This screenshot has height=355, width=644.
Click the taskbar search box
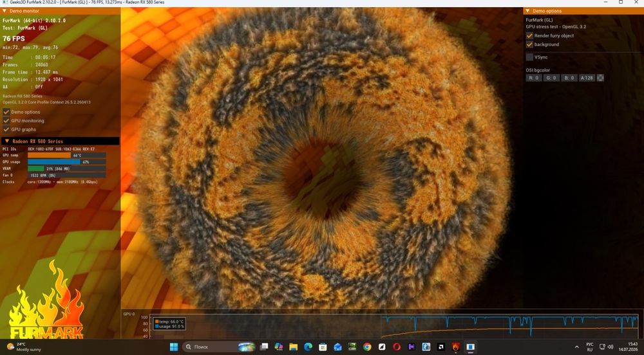[x=218, y=347]
